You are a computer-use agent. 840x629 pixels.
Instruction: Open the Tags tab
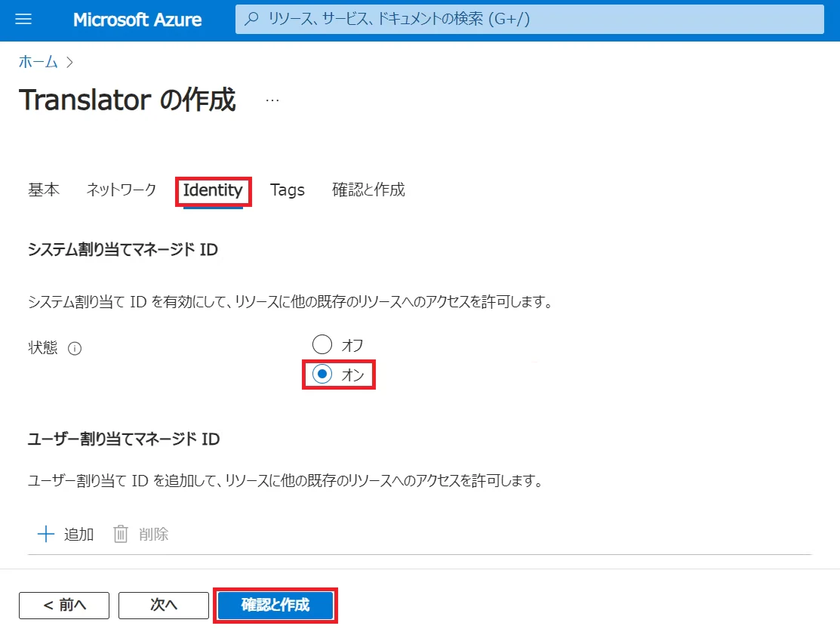pyautogui.click(x=287, y=190)
